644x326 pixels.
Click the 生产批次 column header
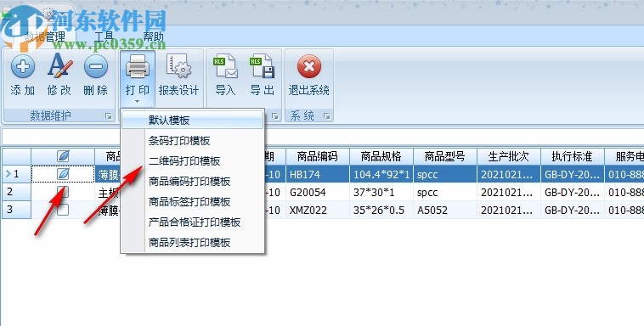click(x=508, y=156)
